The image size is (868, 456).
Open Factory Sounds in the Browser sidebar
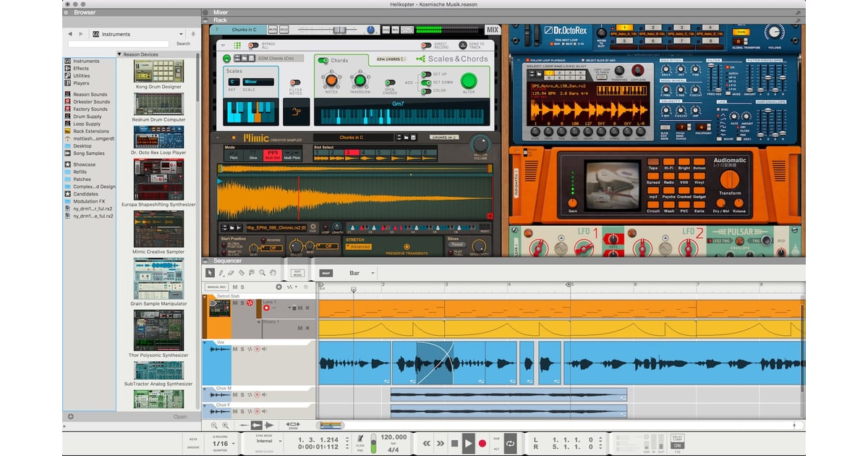tap(90, 109)
